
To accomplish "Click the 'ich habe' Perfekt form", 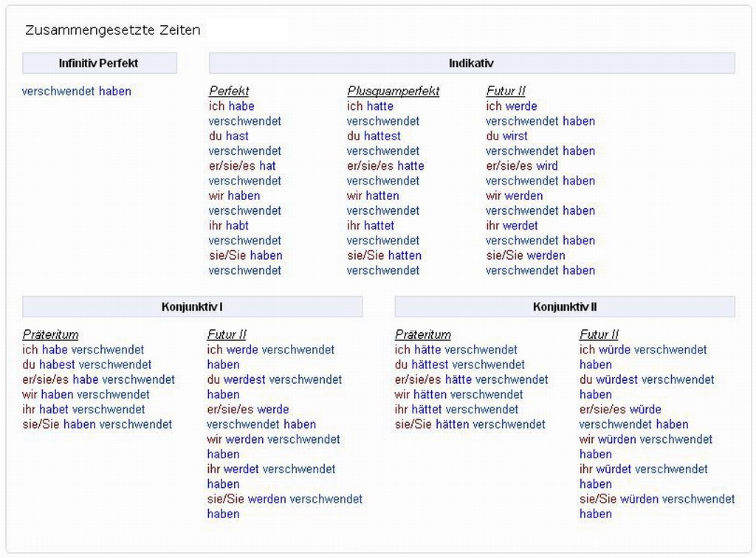I will pyautogui.click(x=231, y=106).
